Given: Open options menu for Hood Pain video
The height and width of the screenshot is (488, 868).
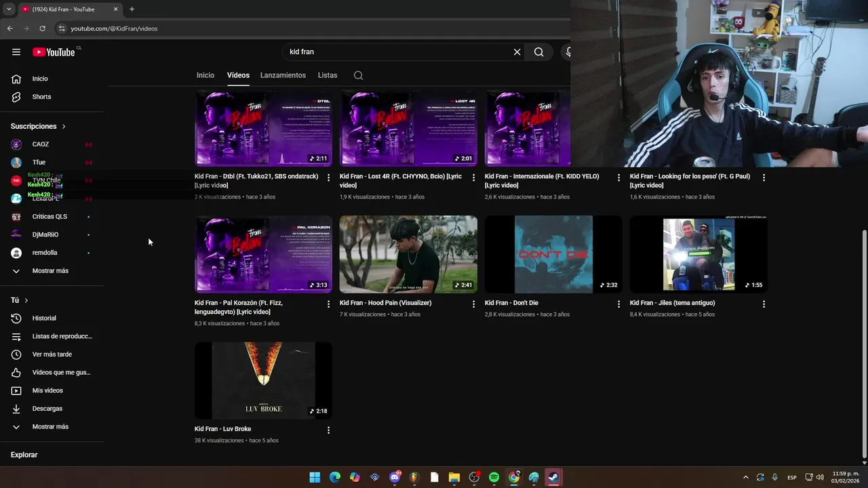Looking at the screenshot, I should coord(474,304).
